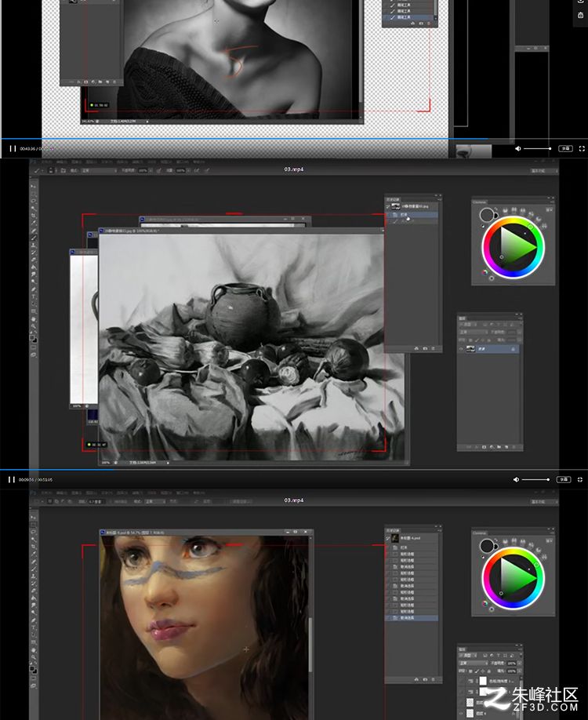This screenshot has width=588, height=720.
Task: Open blend mode dropdown in portrait frame Layers panel
Action: pyautogui.click(x=474, y=663)
